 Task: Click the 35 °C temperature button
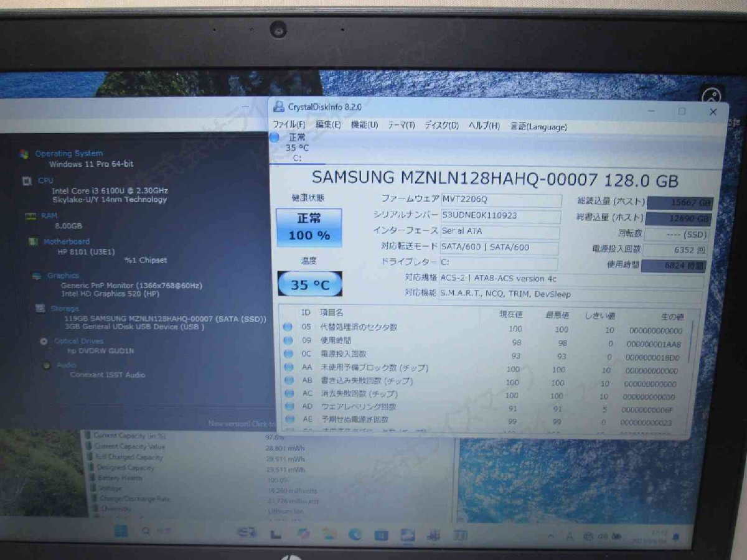[x=309, y=284]
